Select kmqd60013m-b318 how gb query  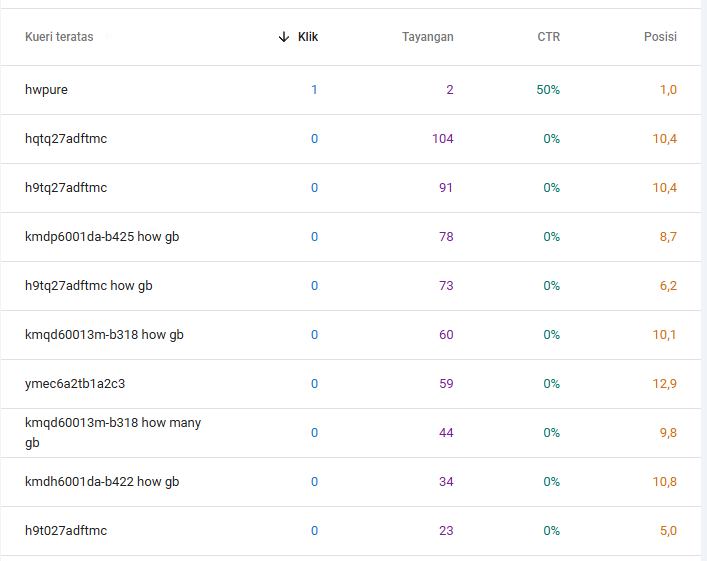click(x=104, y=335)
